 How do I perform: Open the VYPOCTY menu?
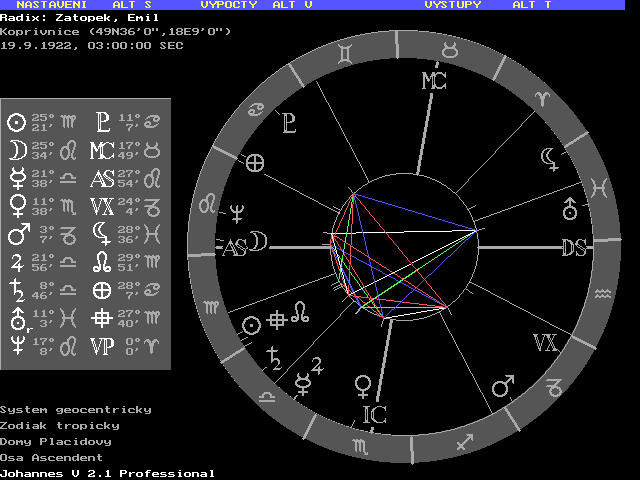pos(229,5)
